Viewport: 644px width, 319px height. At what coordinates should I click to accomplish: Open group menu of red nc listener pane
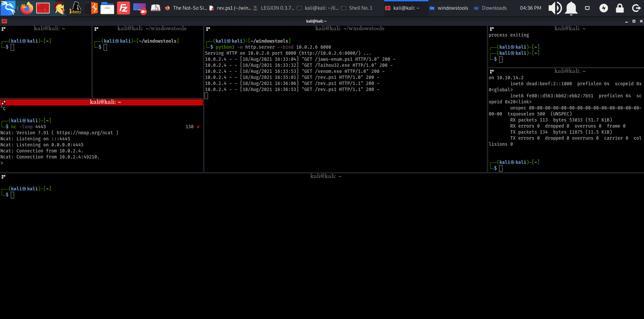(x=3, y=102)
